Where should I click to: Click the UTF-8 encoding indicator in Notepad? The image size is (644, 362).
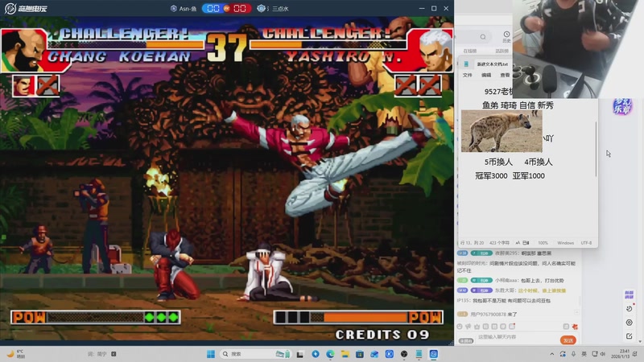[587, 243]
